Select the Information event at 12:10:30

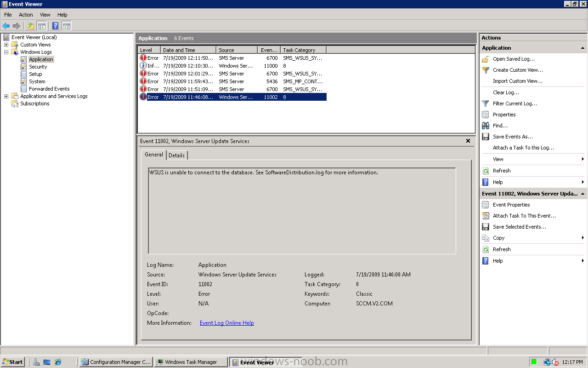pos(232,66)
